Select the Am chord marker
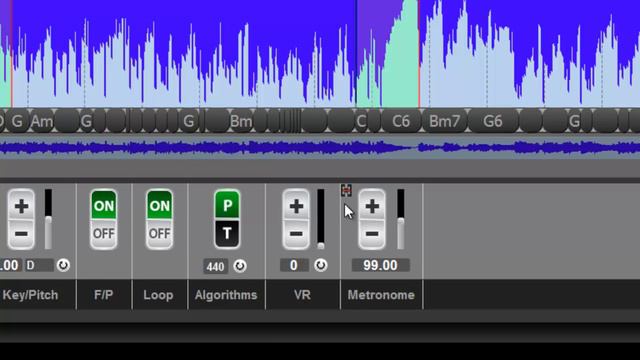The height and width of the screenshot is (360, 640). (x=42, y=121)
